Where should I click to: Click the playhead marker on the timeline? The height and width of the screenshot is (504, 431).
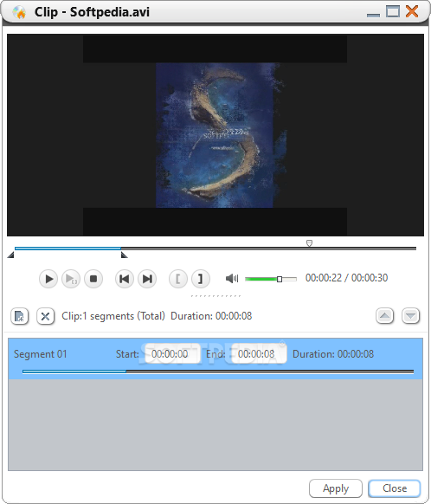click(x=309, y=243)
